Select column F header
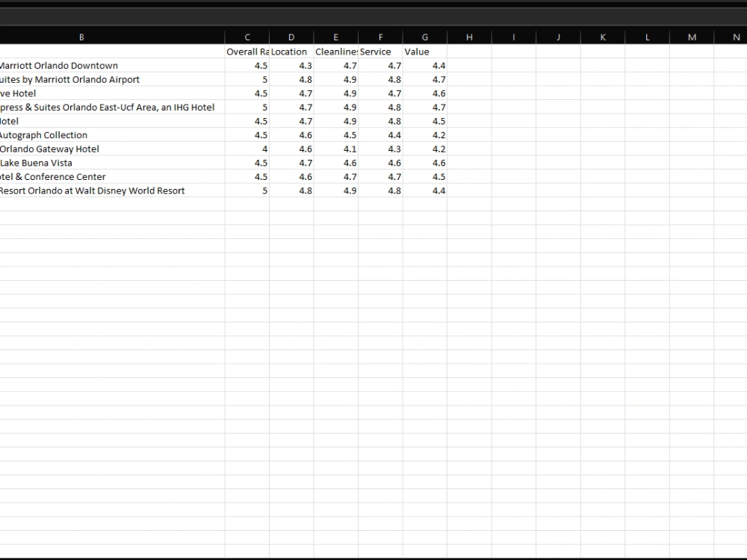 [380, 37]
